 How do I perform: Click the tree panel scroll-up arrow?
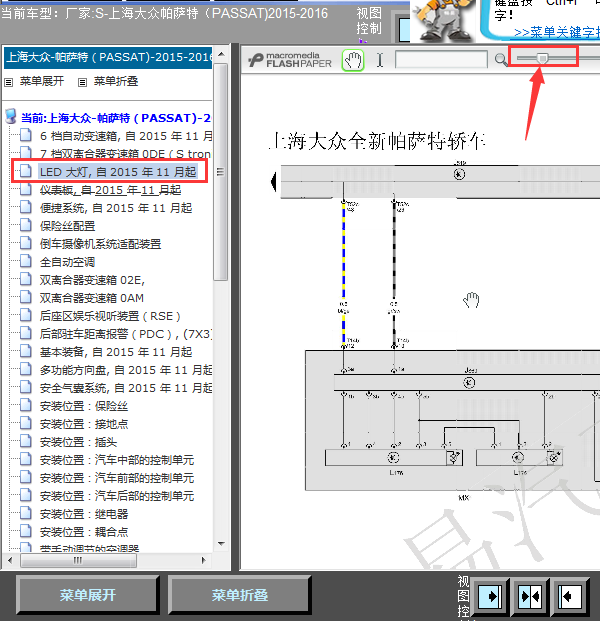221,54
